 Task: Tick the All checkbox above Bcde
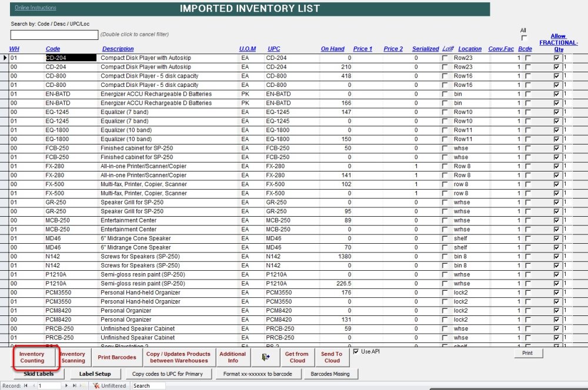point(524,38)
